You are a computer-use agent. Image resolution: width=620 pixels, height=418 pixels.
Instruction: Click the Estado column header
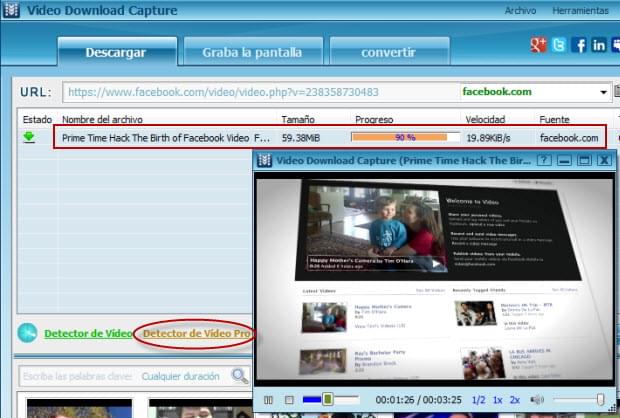coord(37,119)
